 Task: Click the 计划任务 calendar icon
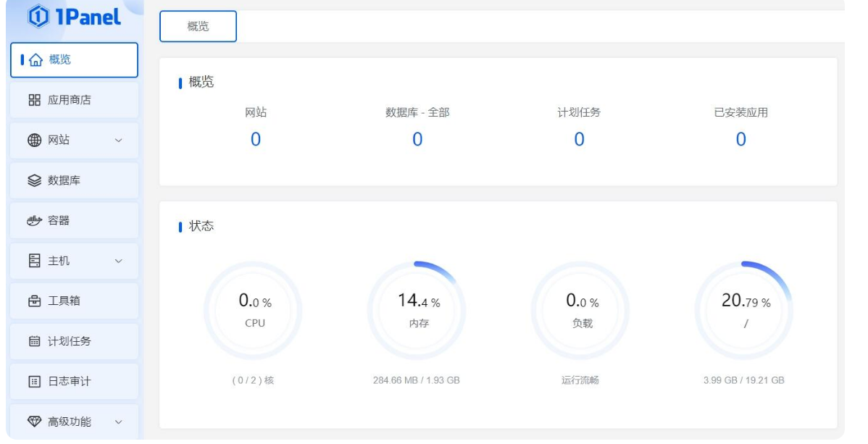tap(35, 341)
